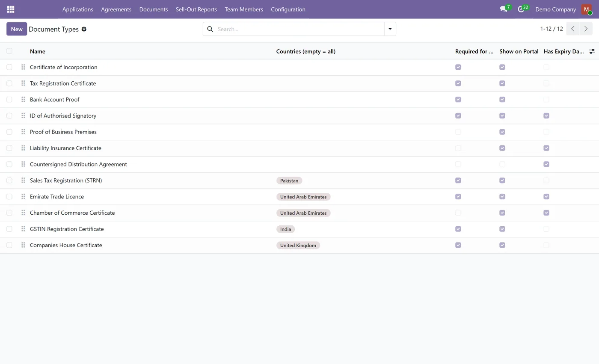Grab the drag handle for Companies House Certificate

pos(23,245)
